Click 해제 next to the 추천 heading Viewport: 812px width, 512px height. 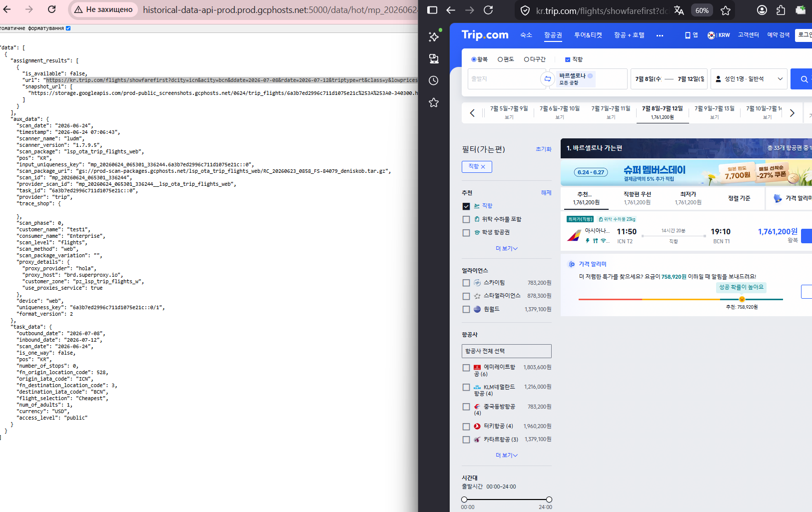[546, 193]
